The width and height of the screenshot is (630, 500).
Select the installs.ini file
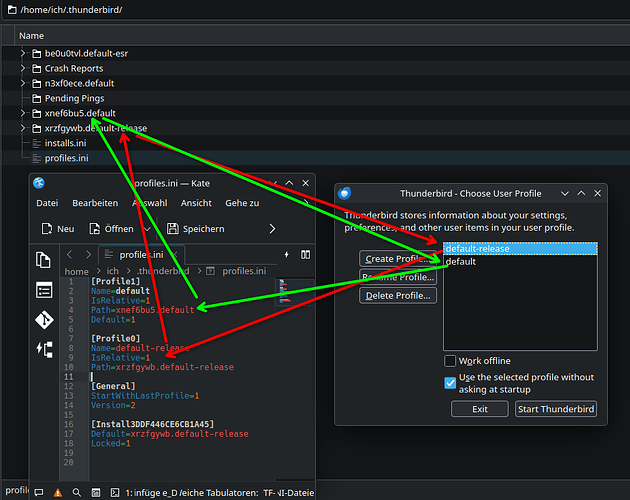tap(65, 143)
